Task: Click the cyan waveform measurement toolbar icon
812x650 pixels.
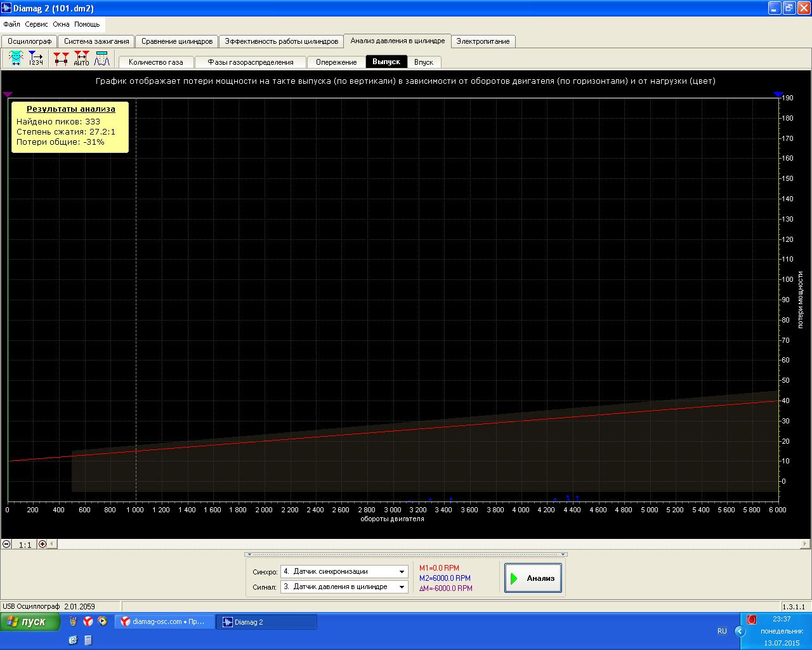Action: click(15, 59)
